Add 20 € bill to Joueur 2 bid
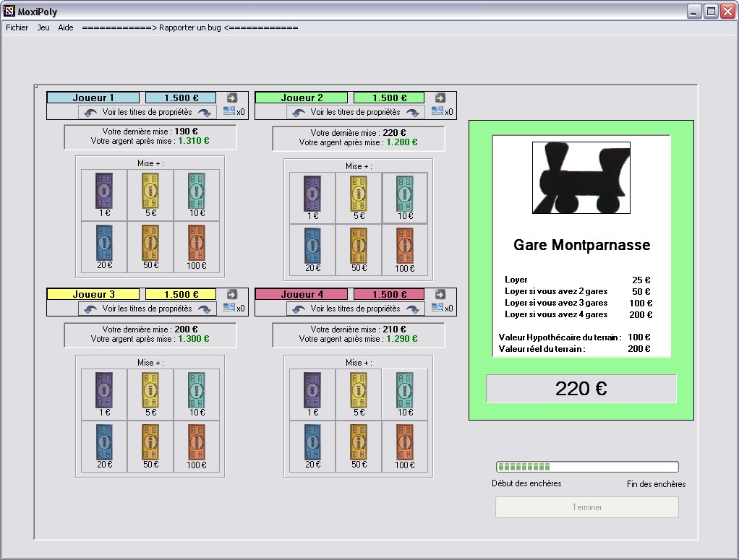Screen dimensions: 739x560 (x=312, y=249)
